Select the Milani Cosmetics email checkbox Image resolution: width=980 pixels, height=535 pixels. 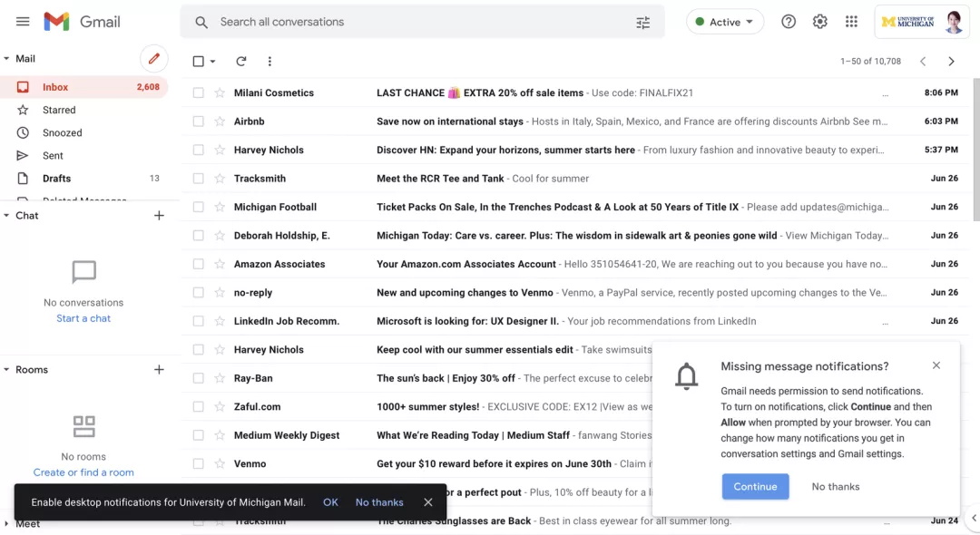coord(198,93)
